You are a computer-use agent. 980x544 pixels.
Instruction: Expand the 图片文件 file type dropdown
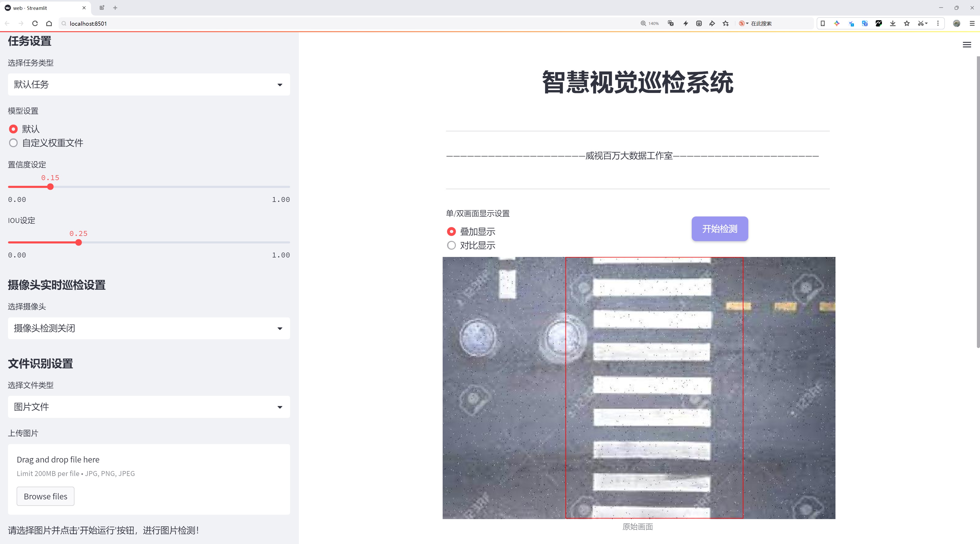click(x=149, y=407)
